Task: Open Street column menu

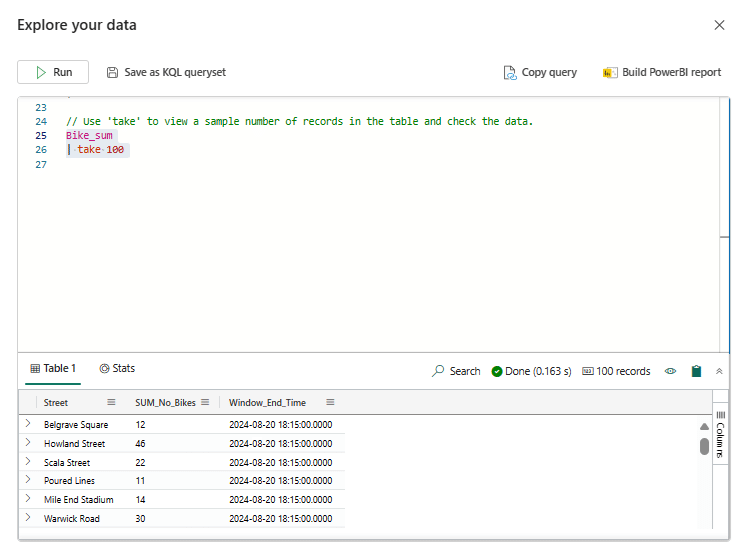Action: click(x=111, y=402)
